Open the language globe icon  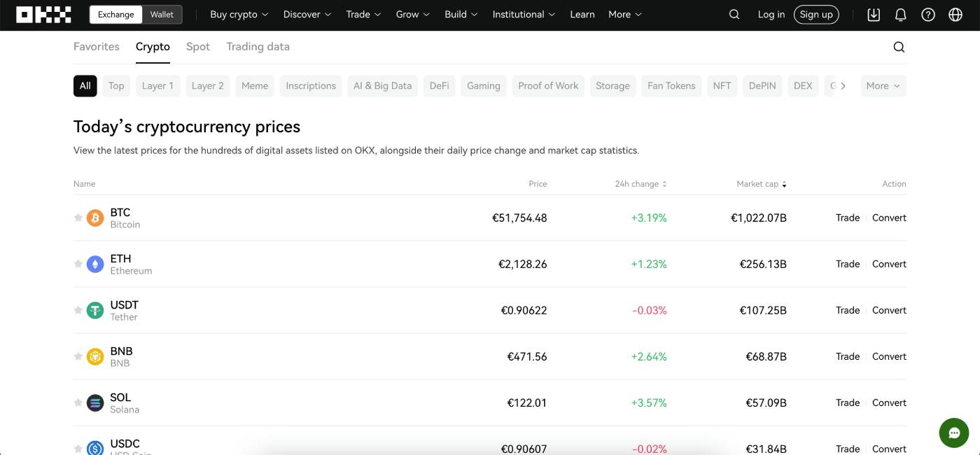coord(955,15)
